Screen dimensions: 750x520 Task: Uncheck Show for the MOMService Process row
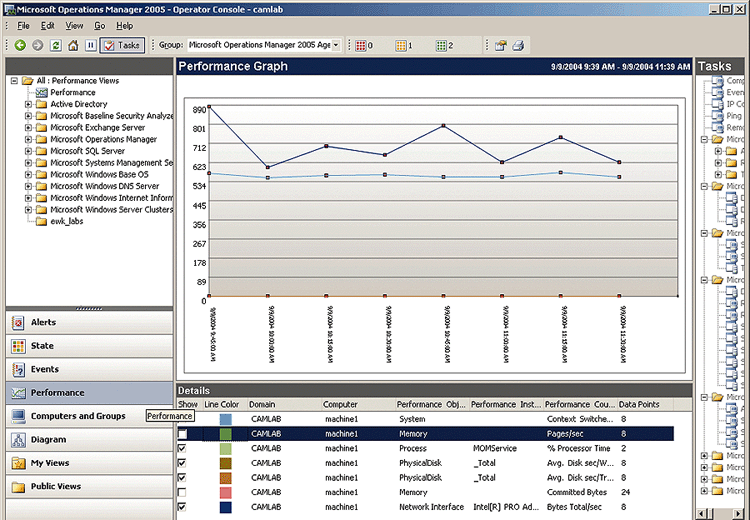coord(182,448)
